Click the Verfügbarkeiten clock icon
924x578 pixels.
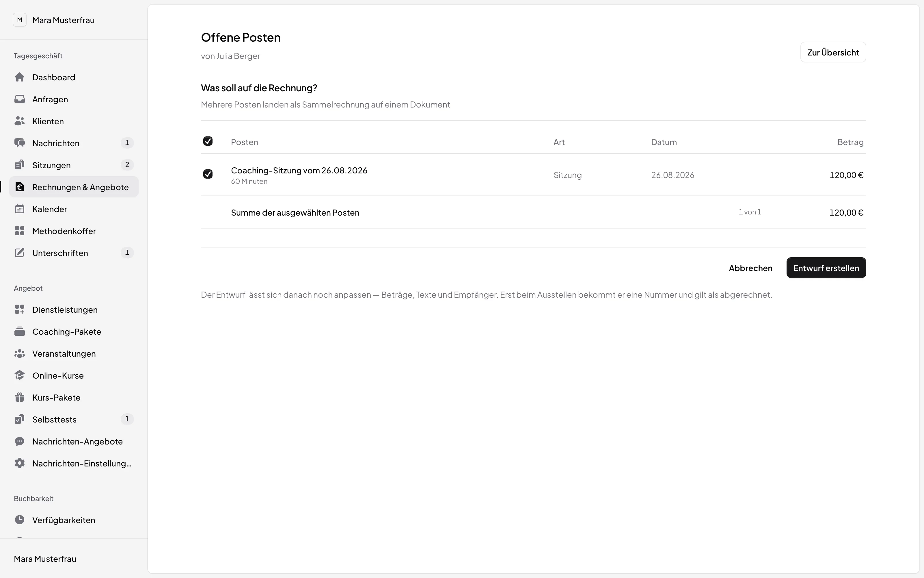point(19,520)
